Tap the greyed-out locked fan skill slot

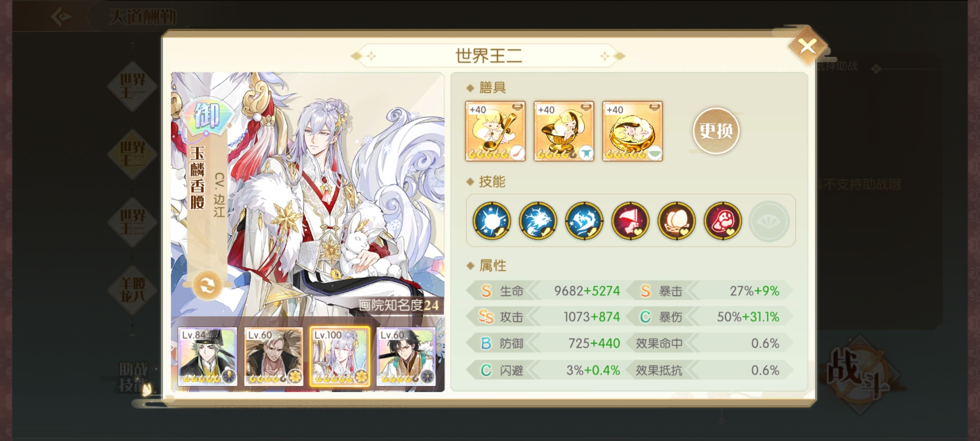click(x=768, y=221)
